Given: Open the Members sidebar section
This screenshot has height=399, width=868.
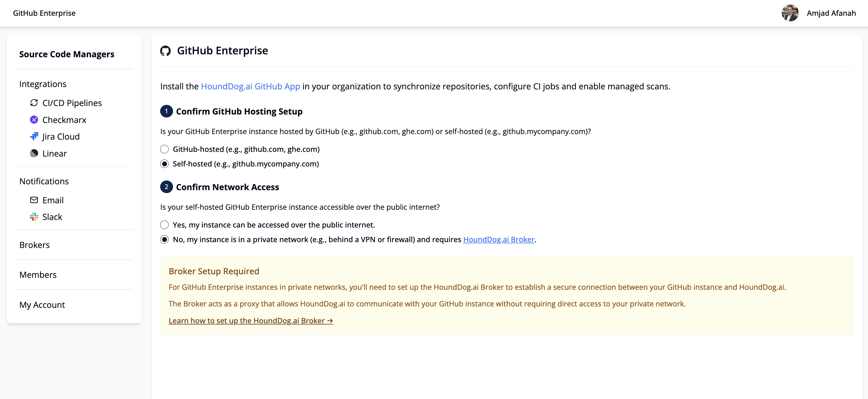Looking at the screenshot, I should pyautogui.click(x=38, y=275).
